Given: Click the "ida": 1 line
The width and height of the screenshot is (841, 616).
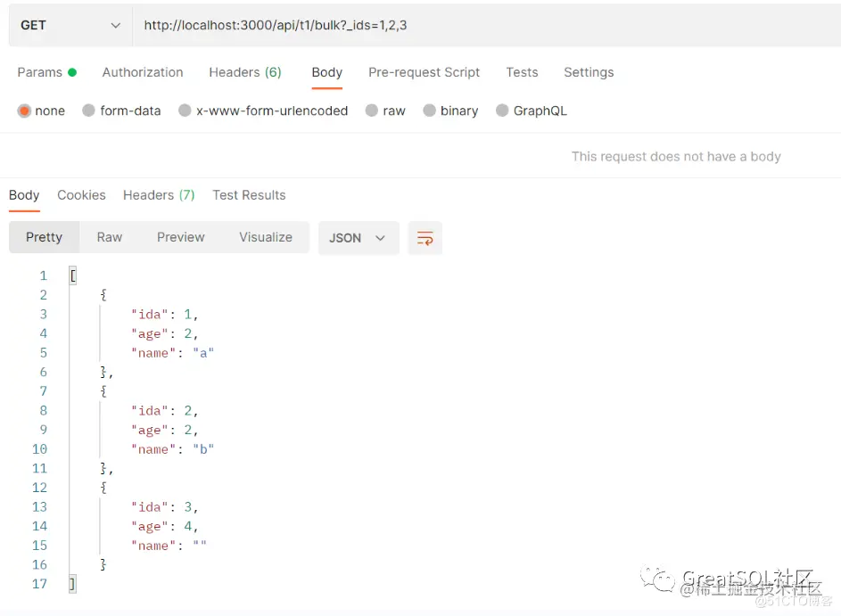Looking at the screenshot, I should (x=165, y=314).
